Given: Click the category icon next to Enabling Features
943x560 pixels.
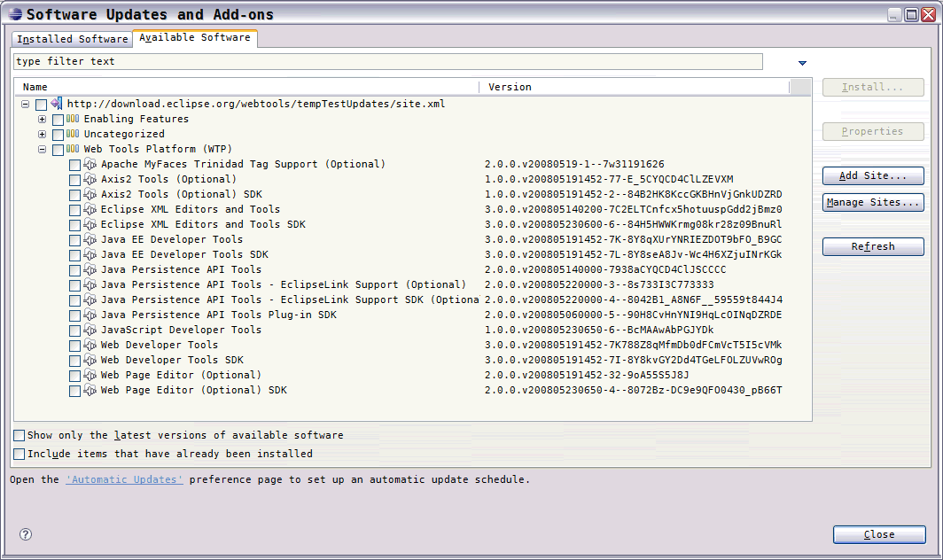Looking at the screenshot, I should tap(74, 119).
